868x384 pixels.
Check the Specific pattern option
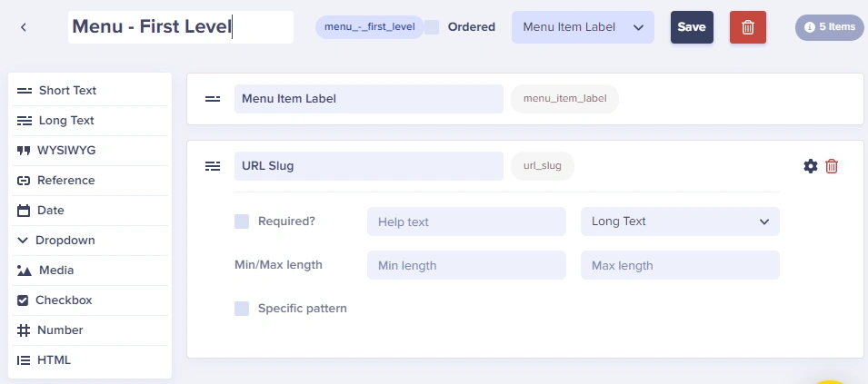(242, 309)
